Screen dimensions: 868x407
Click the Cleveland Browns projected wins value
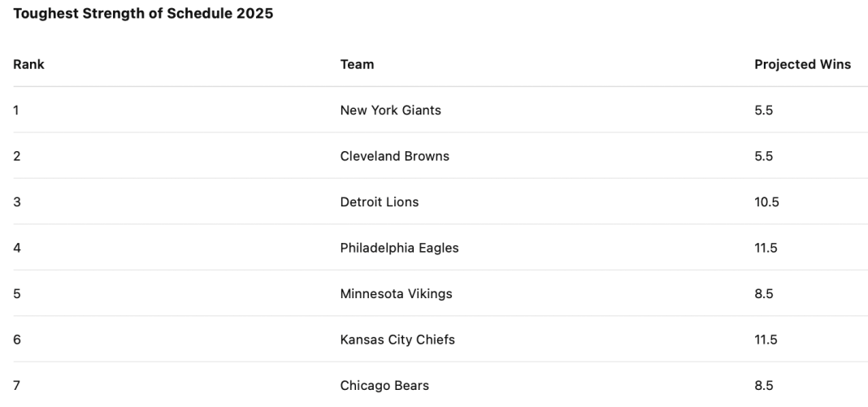[x=763, y=156]
